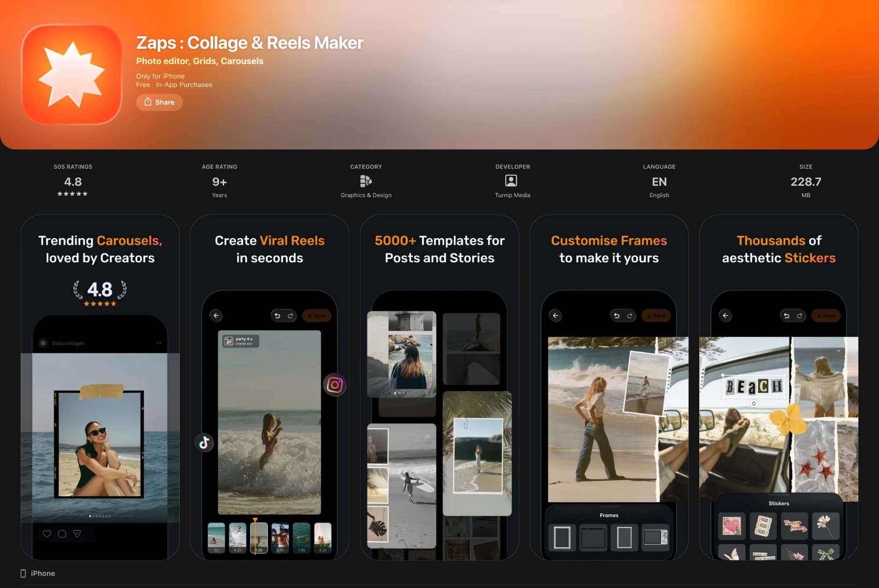The width and height of the screenshot is (879, 588).
Task: Click the EN language value
Action: coord(659,182)
